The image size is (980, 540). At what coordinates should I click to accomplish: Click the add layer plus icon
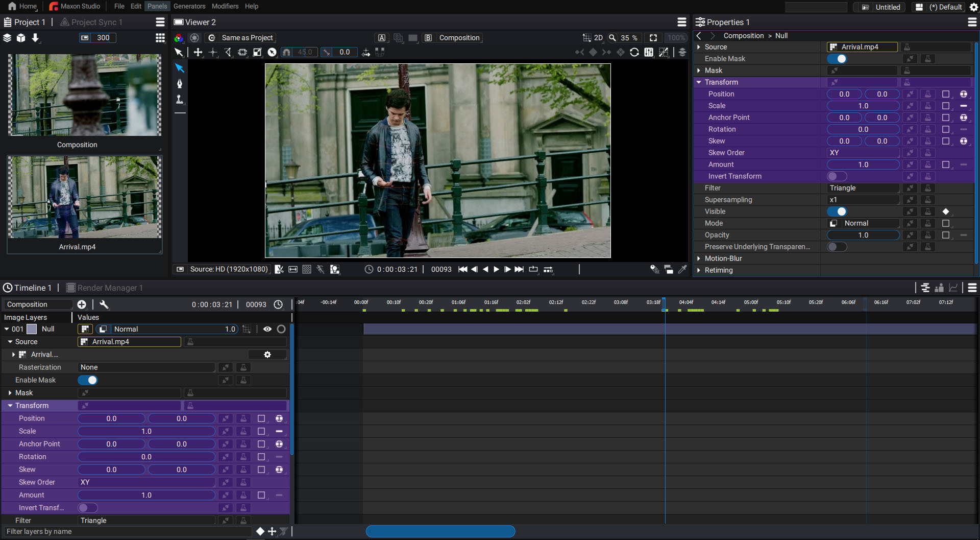pos(82,304)
